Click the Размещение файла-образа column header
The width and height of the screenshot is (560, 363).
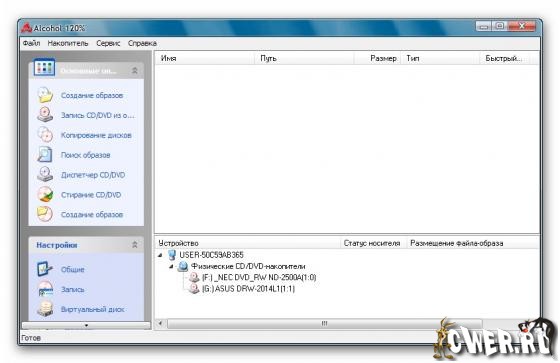pyautogui.click(x=473, y=243)
